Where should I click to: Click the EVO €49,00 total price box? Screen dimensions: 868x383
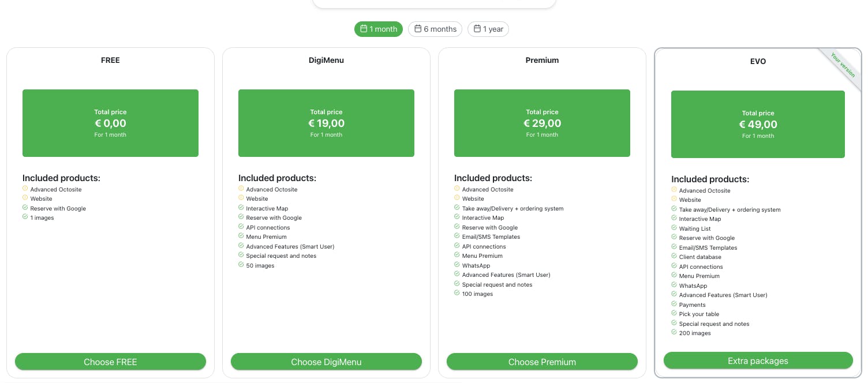tap(758, 124)
